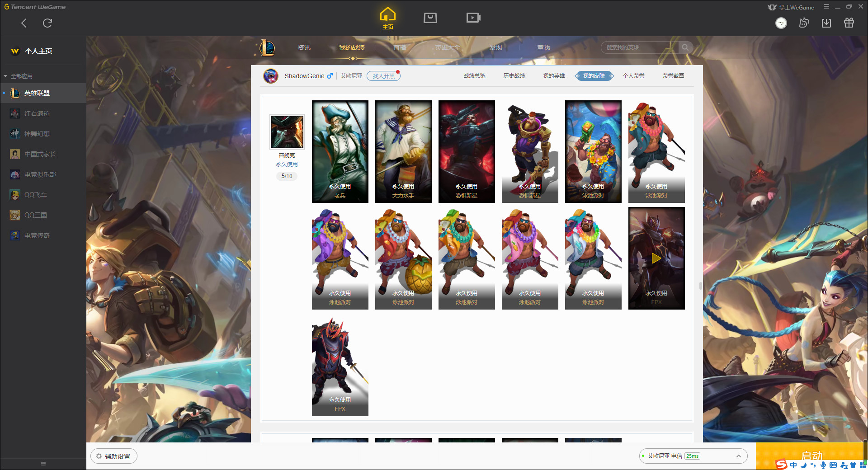Viewport: 868px width, 470px height.
Task: Click the search magnifier button
Action: pyautogui.click(x=685, y=47)
